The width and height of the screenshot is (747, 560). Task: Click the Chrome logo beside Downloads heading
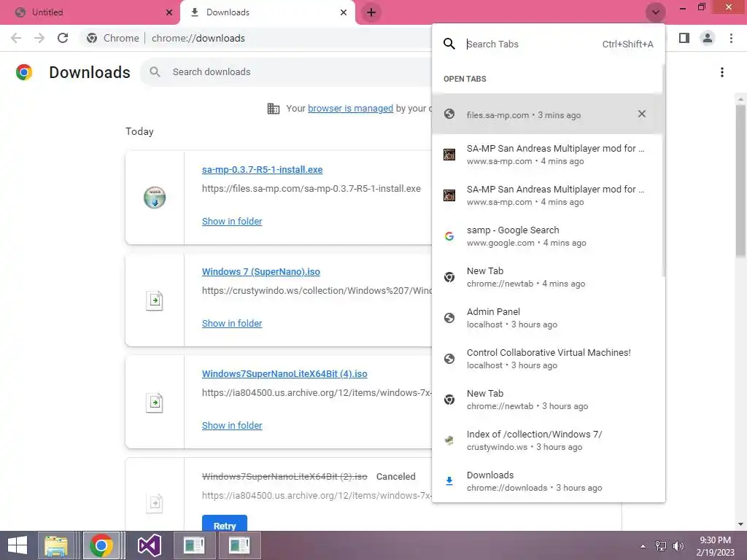point(24,72)
